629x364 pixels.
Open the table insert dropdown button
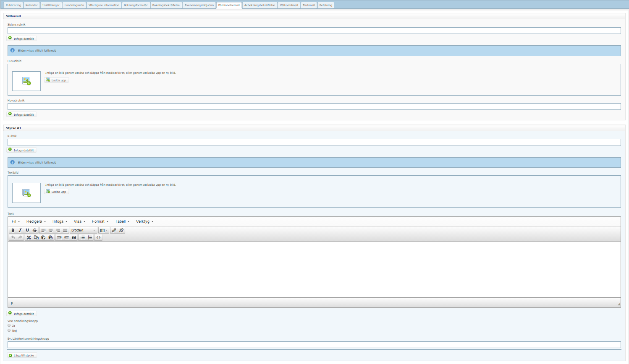pos(104,230)
